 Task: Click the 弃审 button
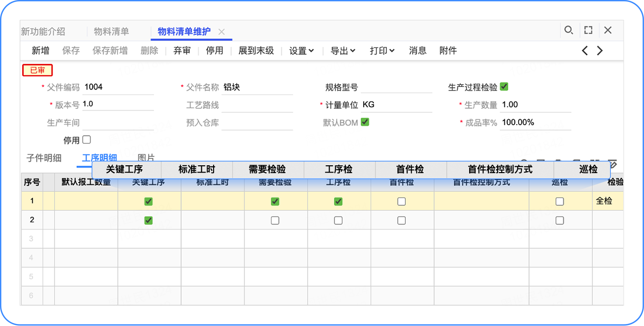(x=182, y=50)
